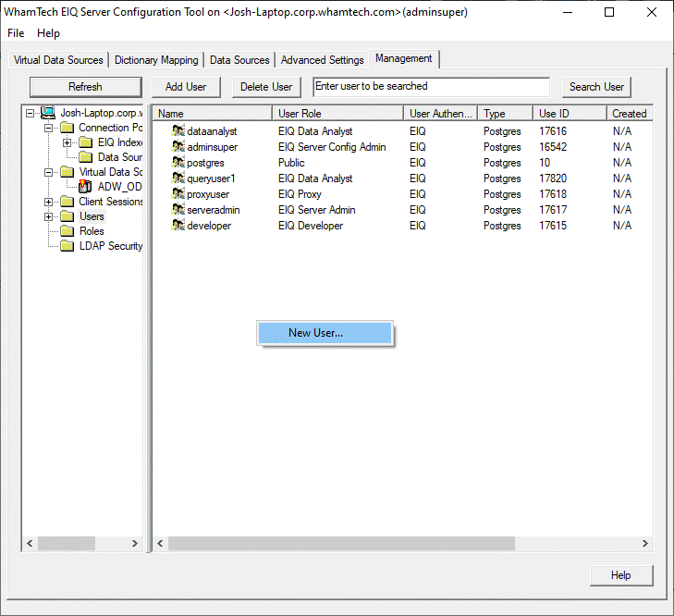Select the LDAP Security tree item label
Viewport: 674px width, 616px height.
pyautogui.click(x=110, y=246)
